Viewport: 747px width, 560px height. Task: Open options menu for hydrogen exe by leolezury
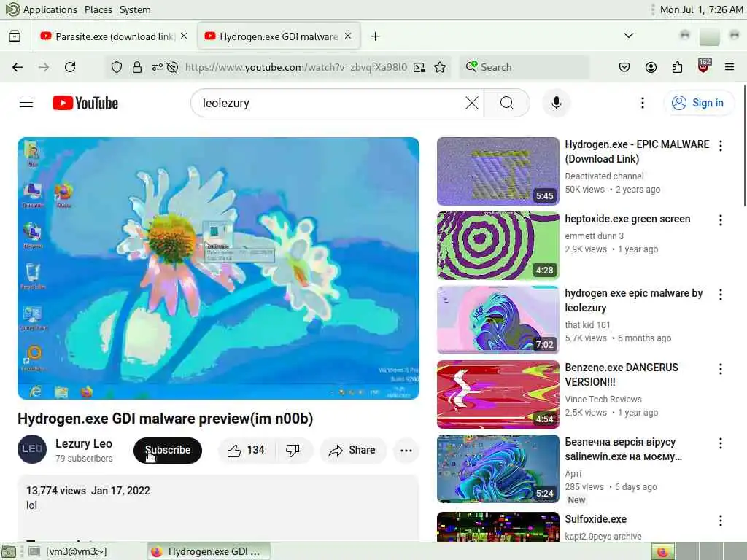pyautogui.click(x=720, y=295)
